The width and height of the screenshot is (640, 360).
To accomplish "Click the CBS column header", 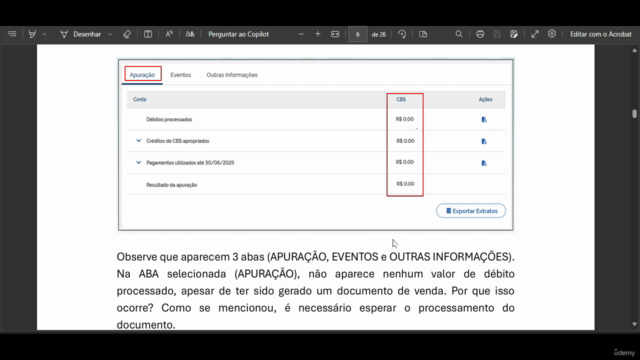I will [x=401, y=99].
